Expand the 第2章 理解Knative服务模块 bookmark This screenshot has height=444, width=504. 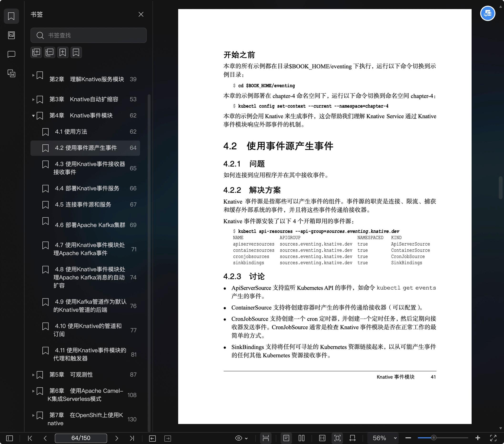33,75
